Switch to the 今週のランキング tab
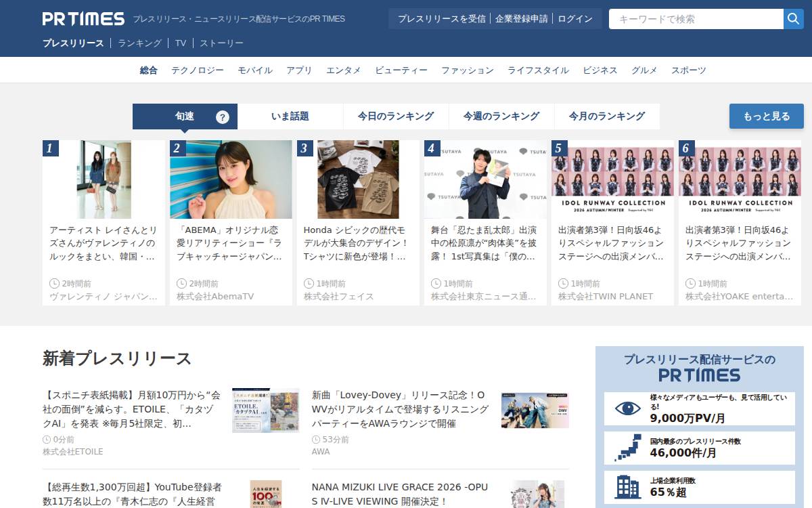The height and width of the screenshot is (508, 812). [x=501, y=117]
